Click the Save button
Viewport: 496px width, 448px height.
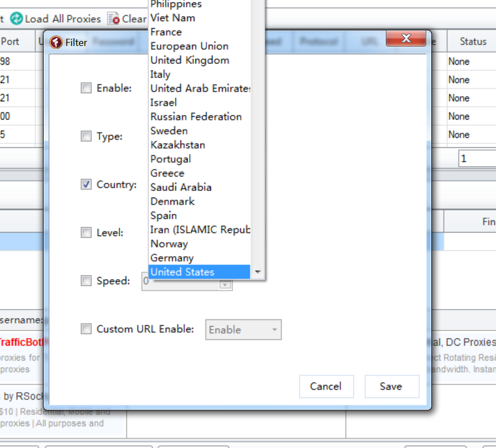click(x=391, y=387)
